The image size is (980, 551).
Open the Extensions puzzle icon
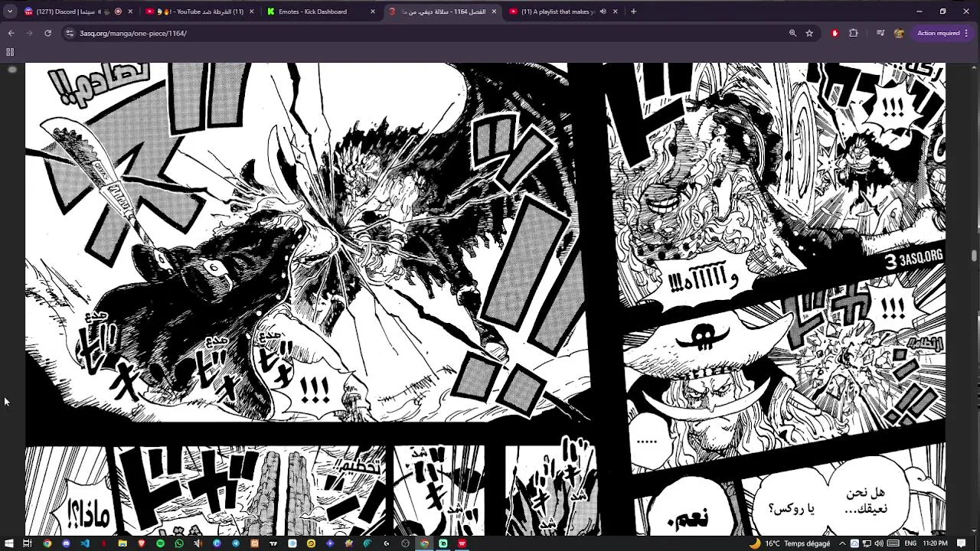tap(854, 33)
